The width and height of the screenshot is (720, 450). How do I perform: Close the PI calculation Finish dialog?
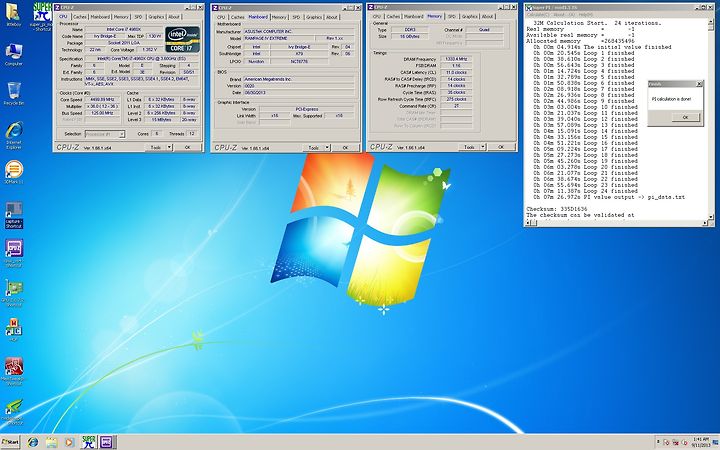[699, 84]
